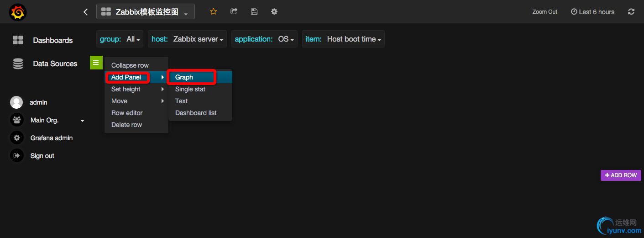
Task: Open the Grafana admin link
Action: [52, 138]
